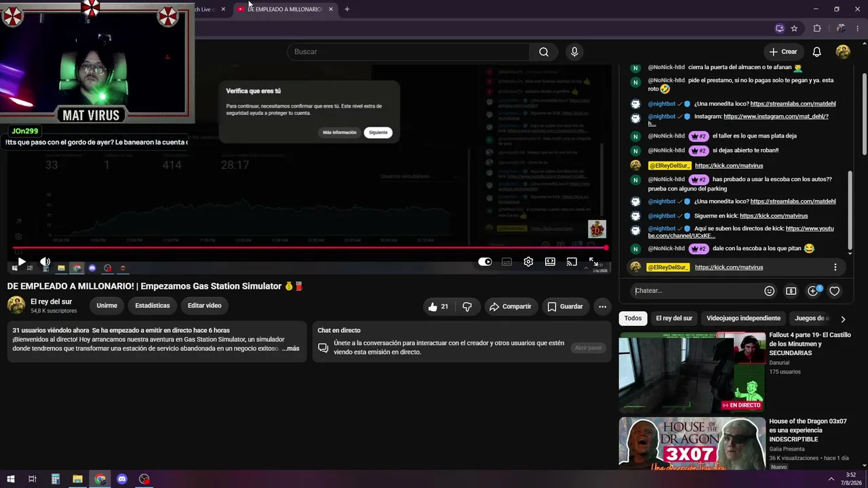Switch to theater mode
The width and height of the screenshot is (868, 488).
pos(550,262)
